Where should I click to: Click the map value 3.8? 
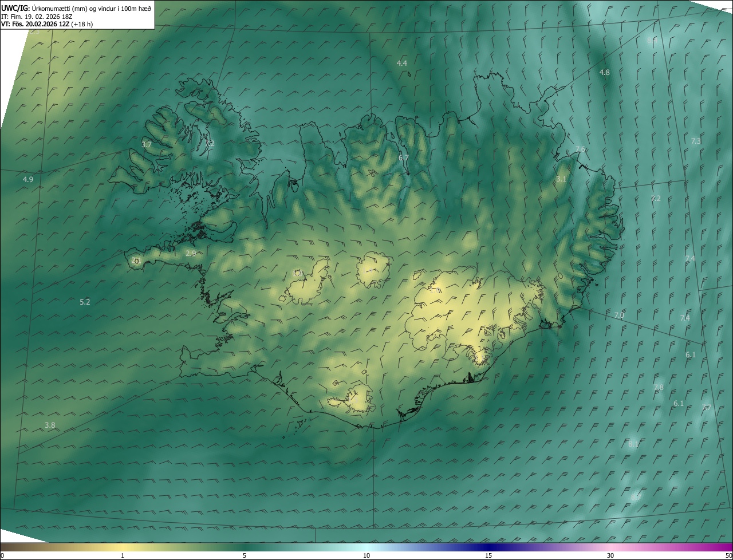point(50,425)
